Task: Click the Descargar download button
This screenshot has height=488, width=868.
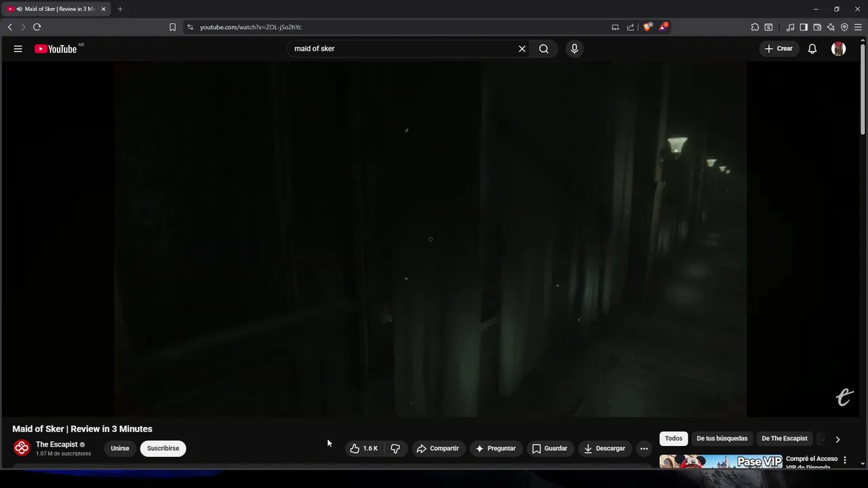Action: tap(605, 449)
